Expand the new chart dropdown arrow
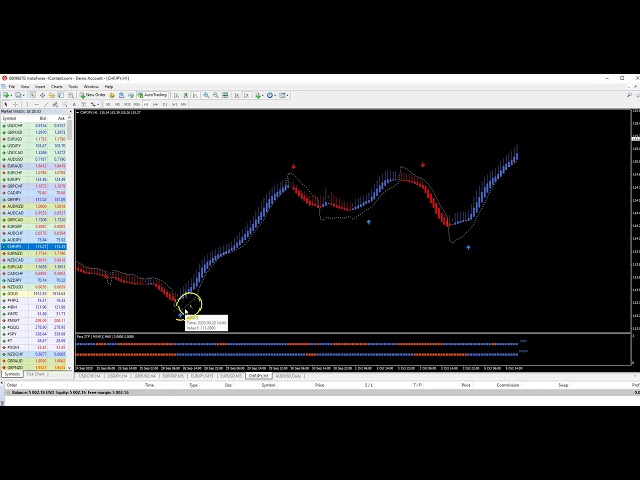The image size is (640, 480). click(x=13, y=95)
